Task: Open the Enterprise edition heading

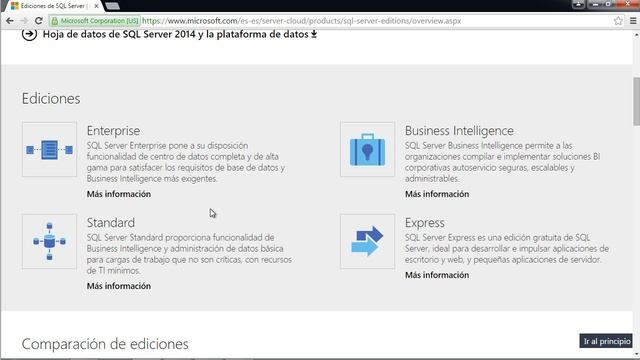Action: pos(113,131)
